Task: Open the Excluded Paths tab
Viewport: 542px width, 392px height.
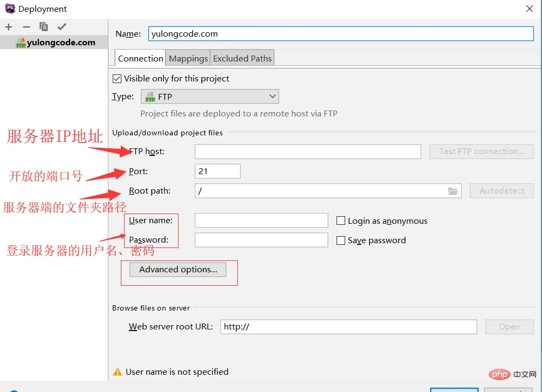Action: coord(242,58)
